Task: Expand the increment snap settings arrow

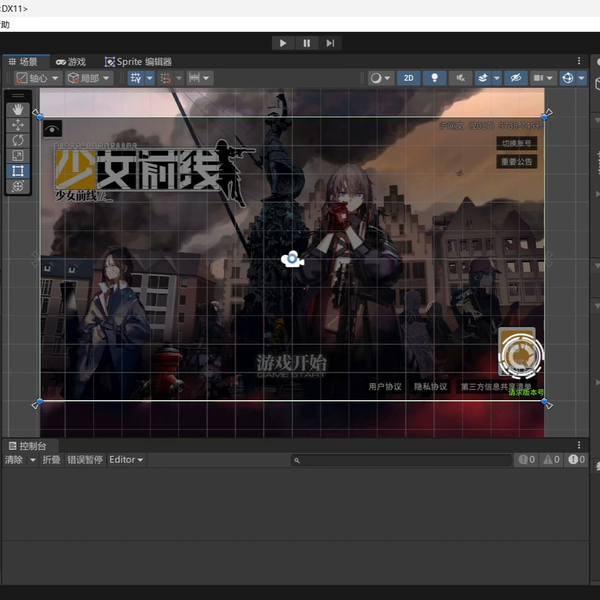Action: point(207,78)
